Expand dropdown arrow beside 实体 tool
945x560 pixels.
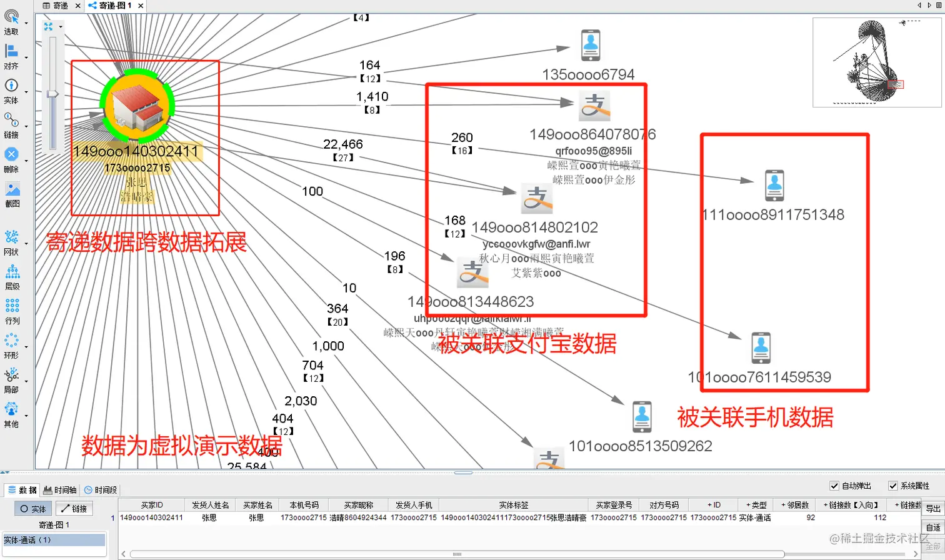click(x=26, y=91)
